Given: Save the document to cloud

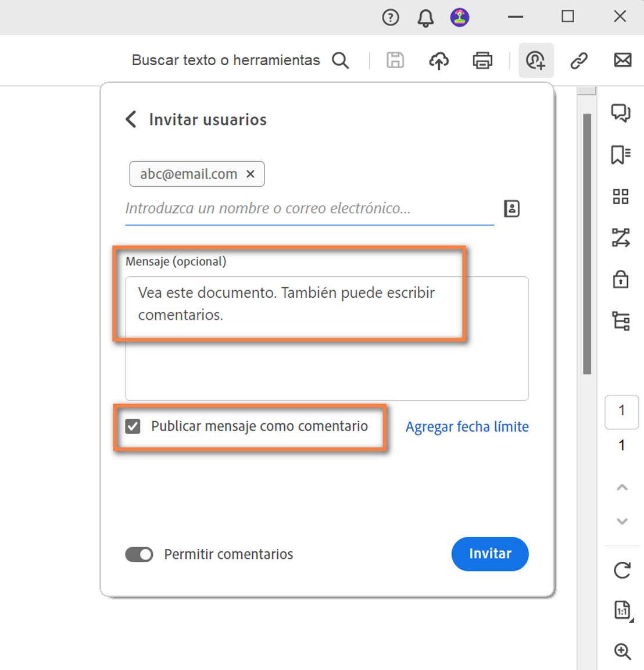Looking at the screenshot, I should pos(439,60).
